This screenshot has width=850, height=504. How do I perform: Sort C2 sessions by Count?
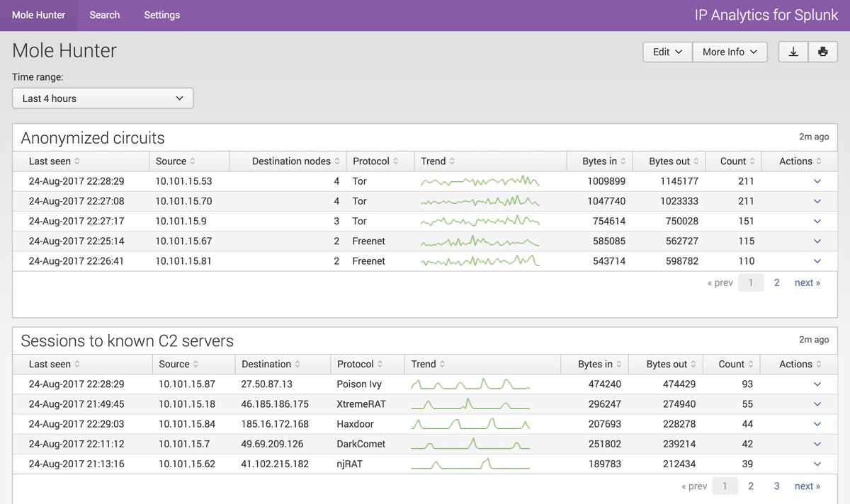coord(736,364)
